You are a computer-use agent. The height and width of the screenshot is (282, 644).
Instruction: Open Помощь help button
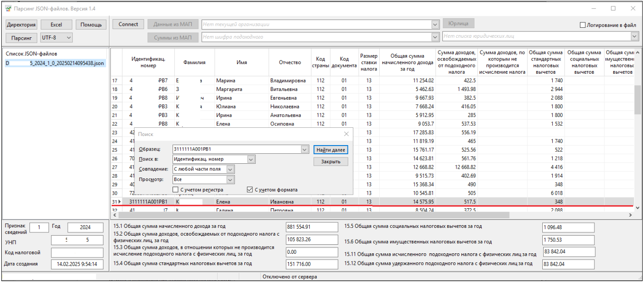coord(91,25)
